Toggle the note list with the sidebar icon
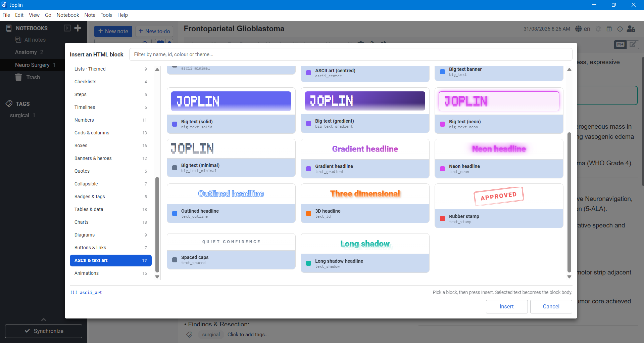 click(x=67, y=28)
